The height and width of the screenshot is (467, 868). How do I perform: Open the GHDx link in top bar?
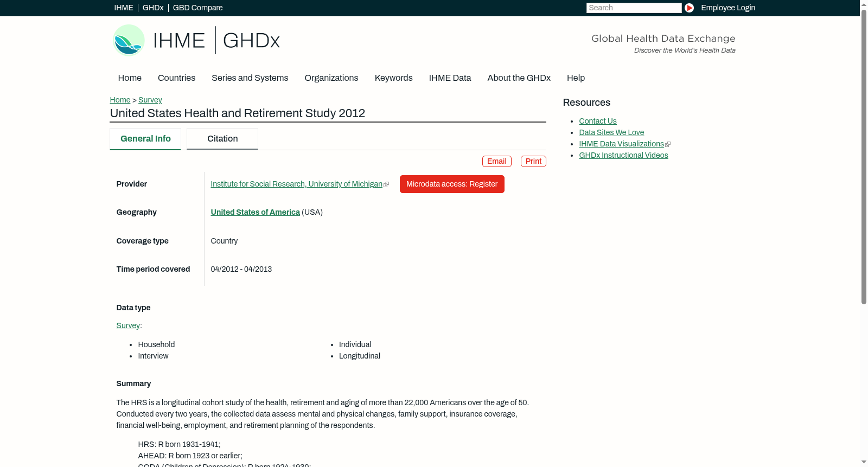coord(153,8)
